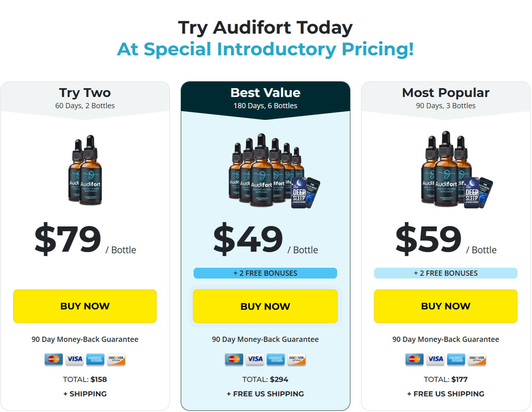Screen dimensions: 532x412
Task: Click the Visa icon in the Best Value column
Action: [x=255, y=359]
